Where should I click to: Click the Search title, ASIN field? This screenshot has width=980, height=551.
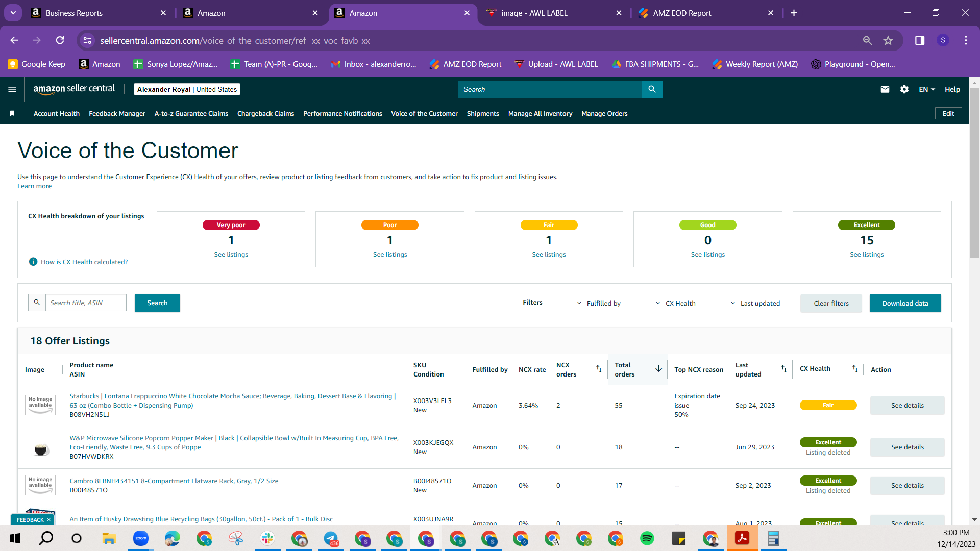(86, 303)
